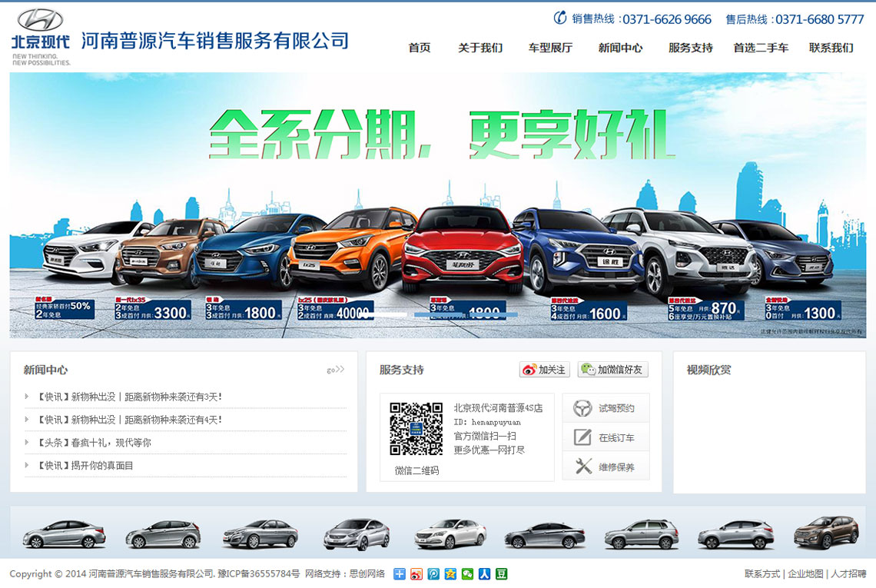Click the sales hotline 0371-6626 9666
Viewport: 876px width, 588px height.
(667, 19)
